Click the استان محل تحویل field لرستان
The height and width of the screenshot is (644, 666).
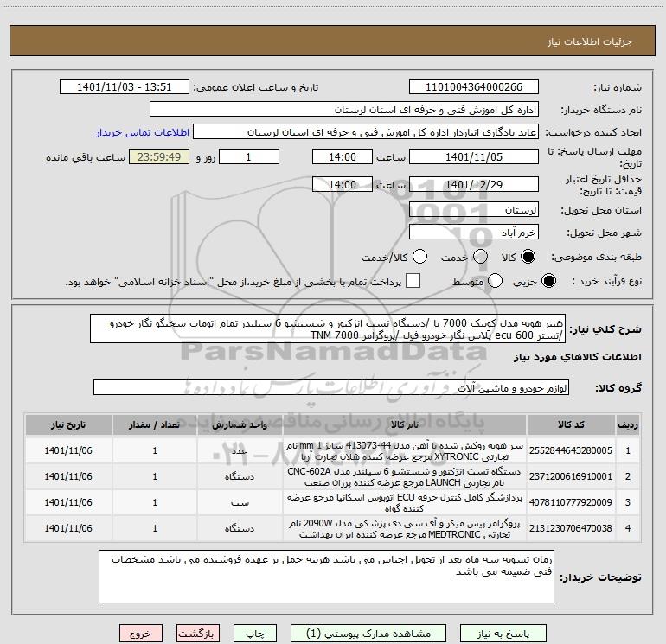click(474, 210)
